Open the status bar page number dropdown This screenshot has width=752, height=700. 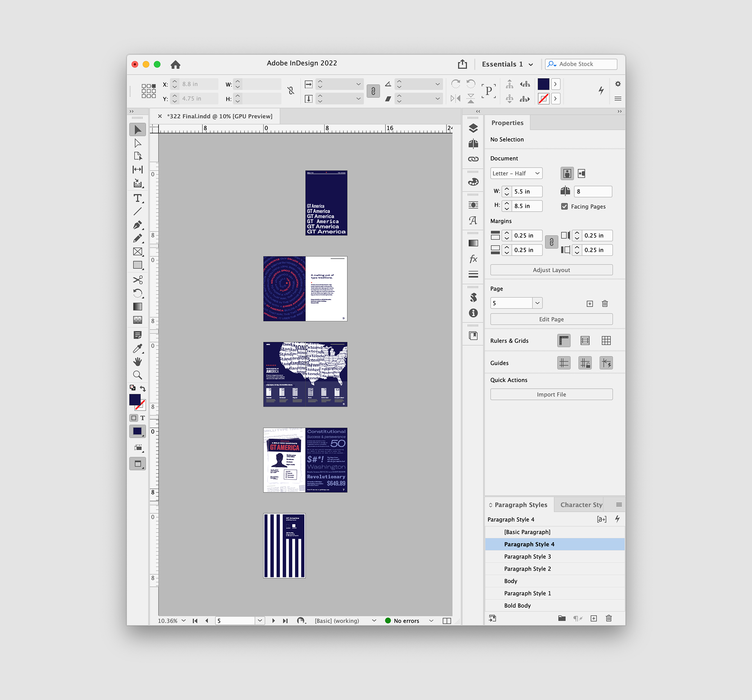pyautogui.click(x=260, y=621)
